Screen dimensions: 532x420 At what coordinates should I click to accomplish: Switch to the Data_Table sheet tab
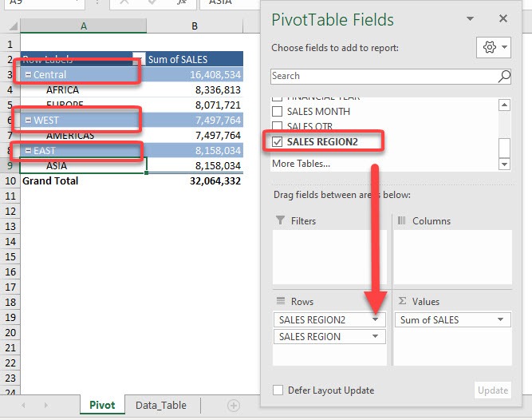pyautogui.click(x=161, y=405)
